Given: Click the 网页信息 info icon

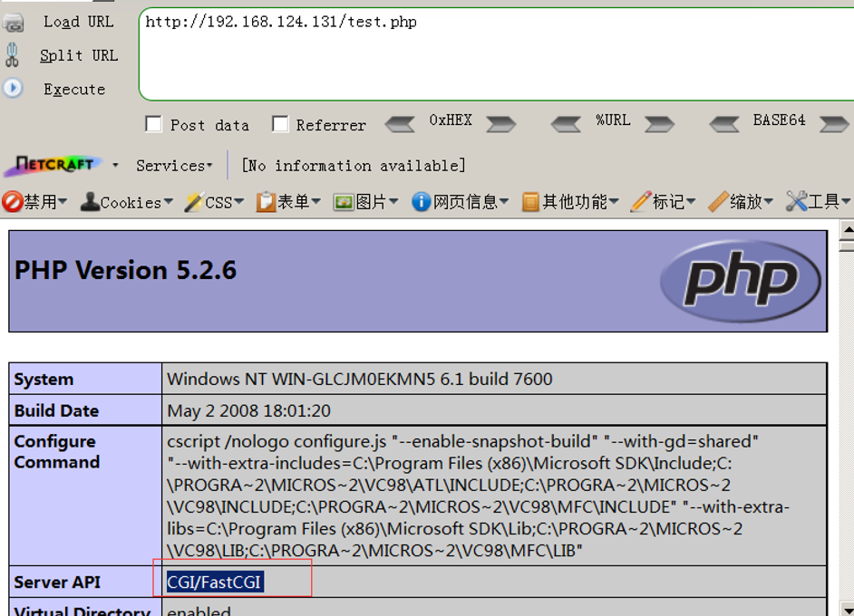Looking at the screenshot, I should (421, 202).
